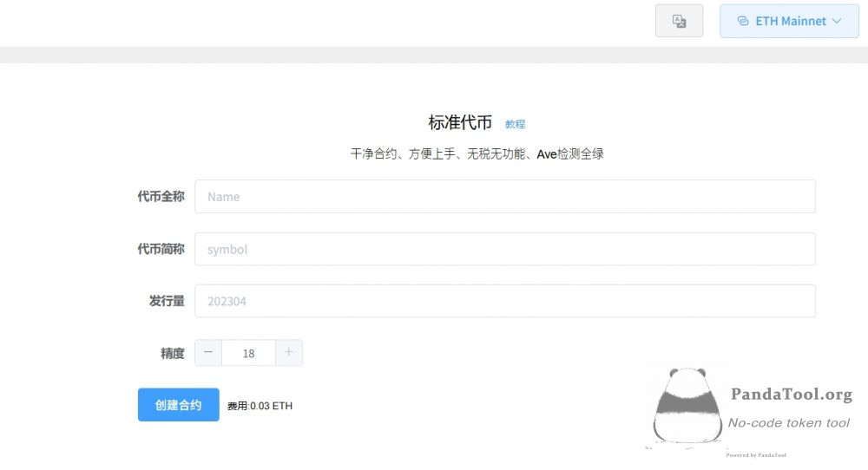Open the 教程 tutorial link
868x470 pixels.
(515, 124)
